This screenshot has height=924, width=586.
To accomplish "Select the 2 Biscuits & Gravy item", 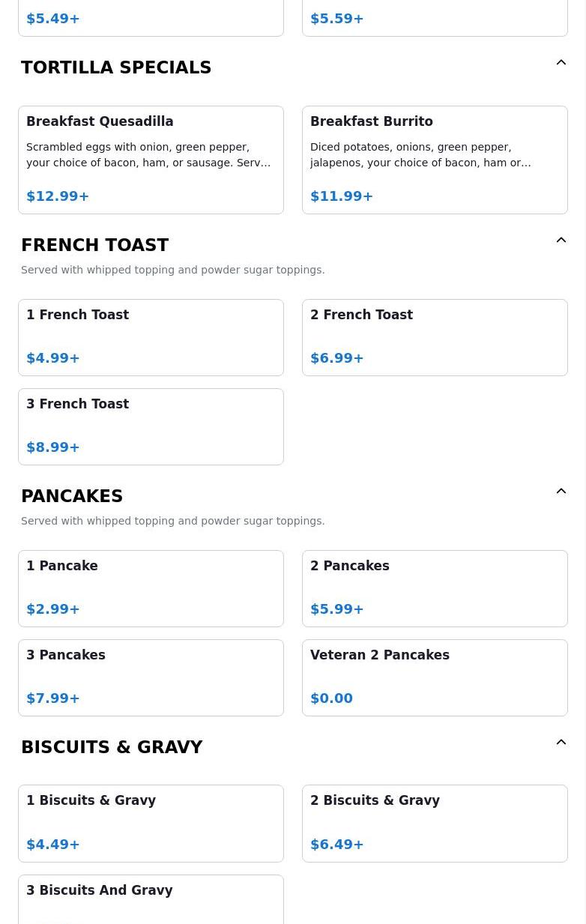I will pos(435,823).
